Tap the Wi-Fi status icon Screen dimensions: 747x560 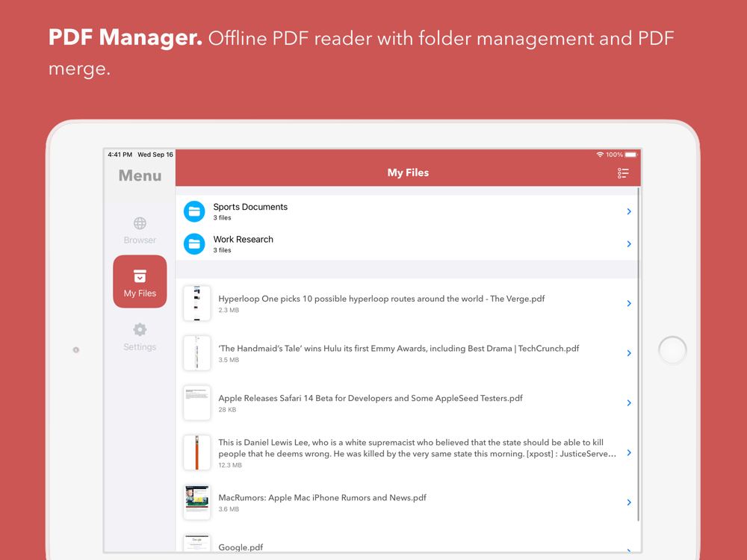tap(600, 155)
